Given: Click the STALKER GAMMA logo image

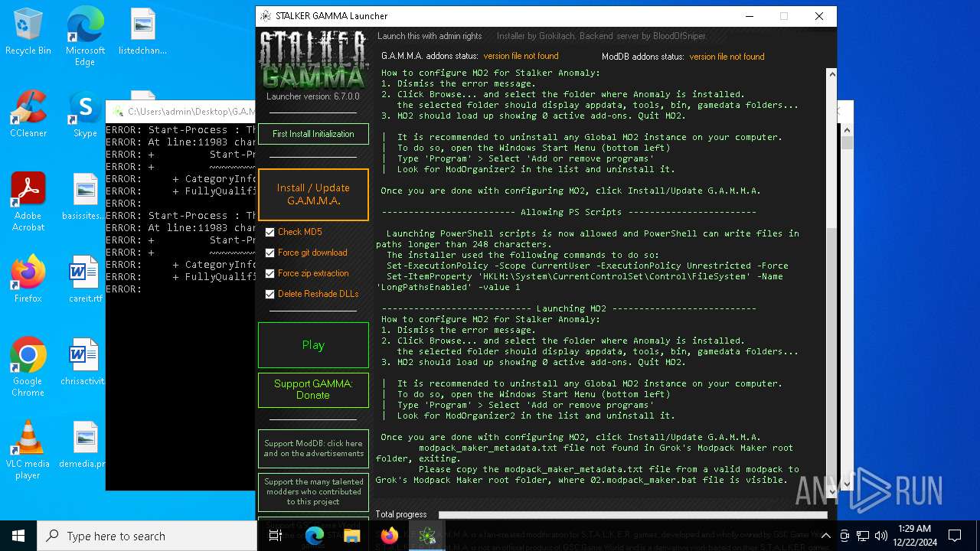Looking at the screenshot, I should click(x=312, y=60).
